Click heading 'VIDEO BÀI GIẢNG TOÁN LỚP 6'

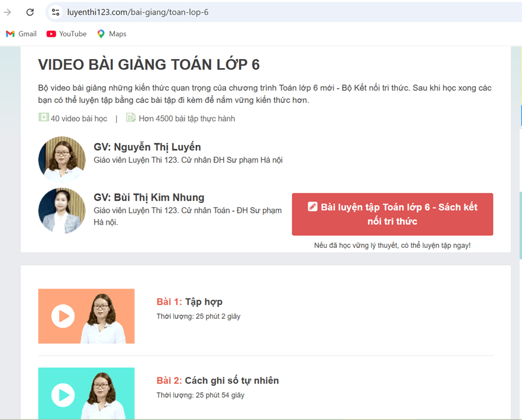pos(149,64)
